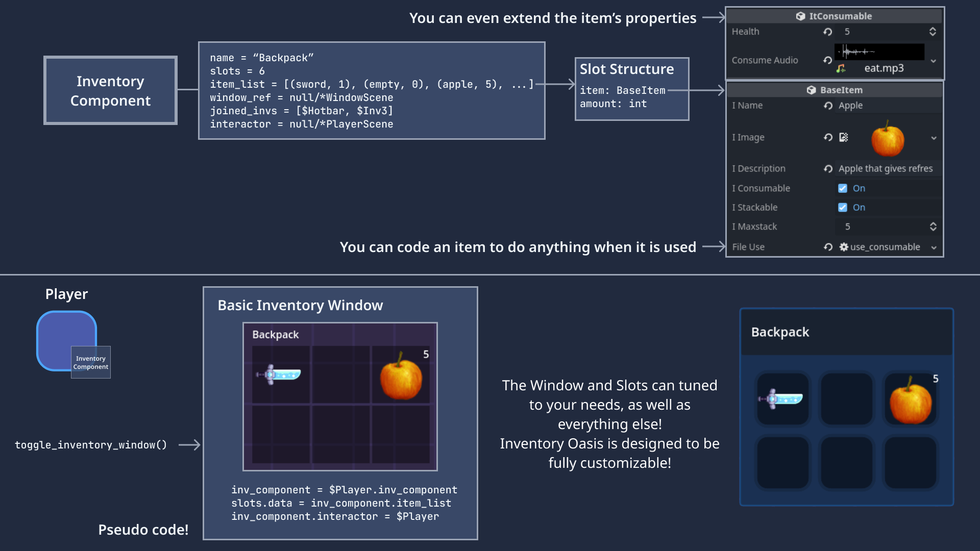Click the stack count 5 on basic apple slot
This screenshot has height=551, width=980.
pos(426,354)
